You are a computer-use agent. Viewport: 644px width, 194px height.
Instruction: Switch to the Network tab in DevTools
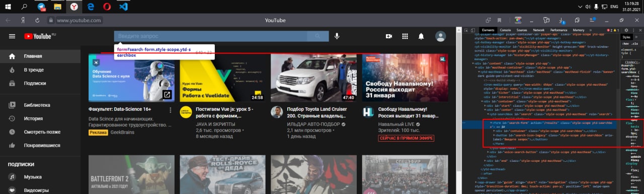coord(538,30)
